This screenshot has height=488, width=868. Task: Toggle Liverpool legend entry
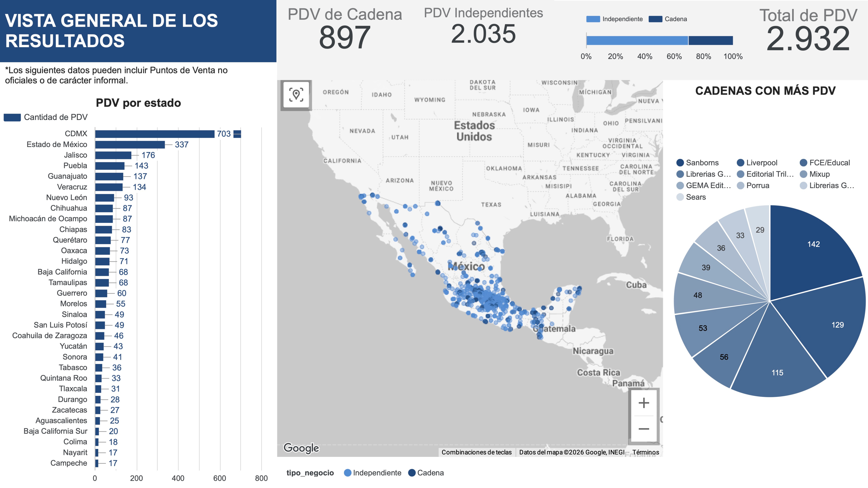757,163
